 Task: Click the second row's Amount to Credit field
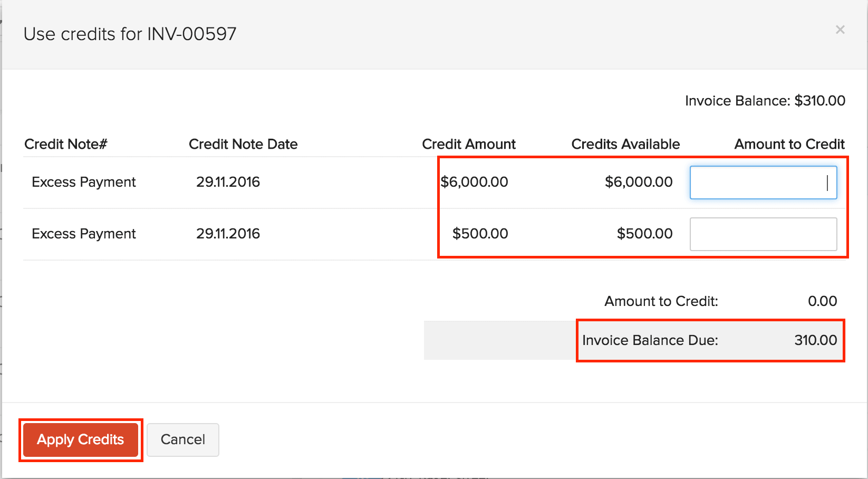pos(763,234)
